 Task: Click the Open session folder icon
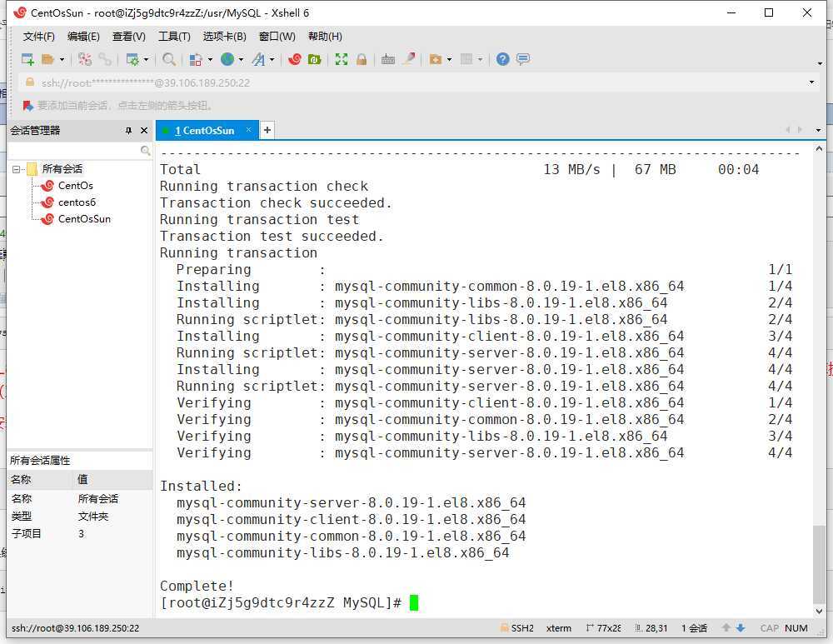pyautogui.click(x=47, y=59)
